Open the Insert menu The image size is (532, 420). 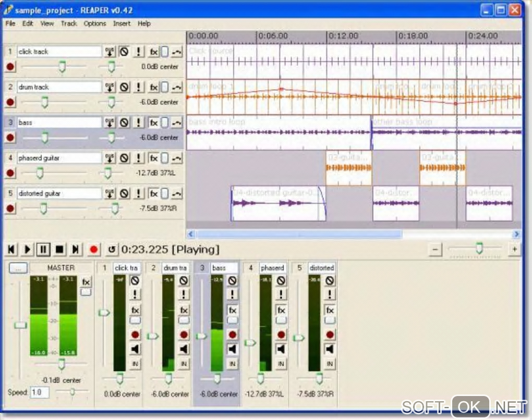[x=122, y=23]
